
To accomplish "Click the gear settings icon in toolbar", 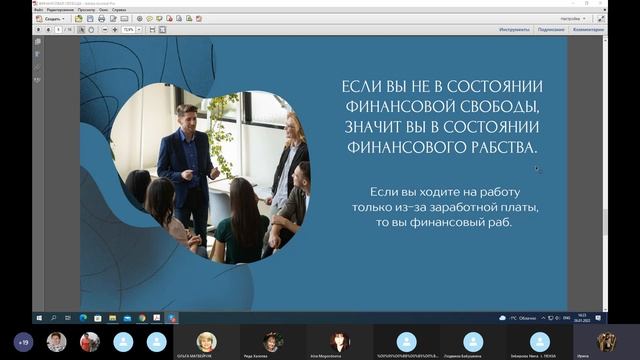I will (x=140, y=19).
